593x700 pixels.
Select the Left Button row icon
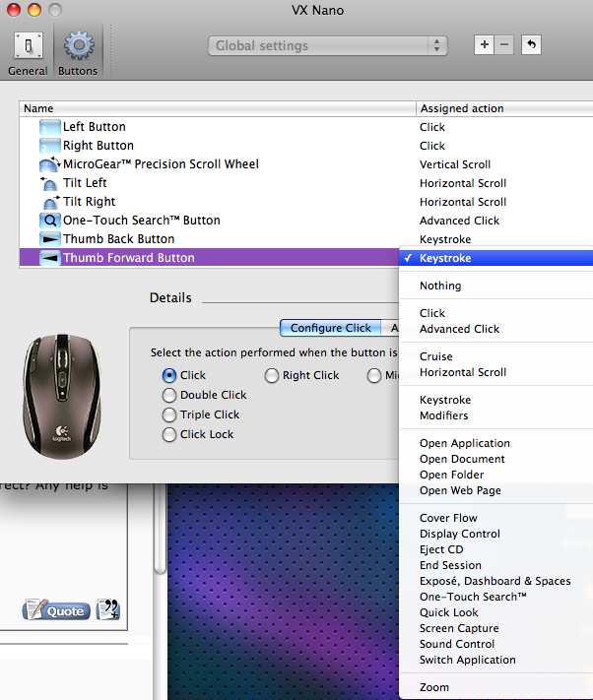click(49, 127)
